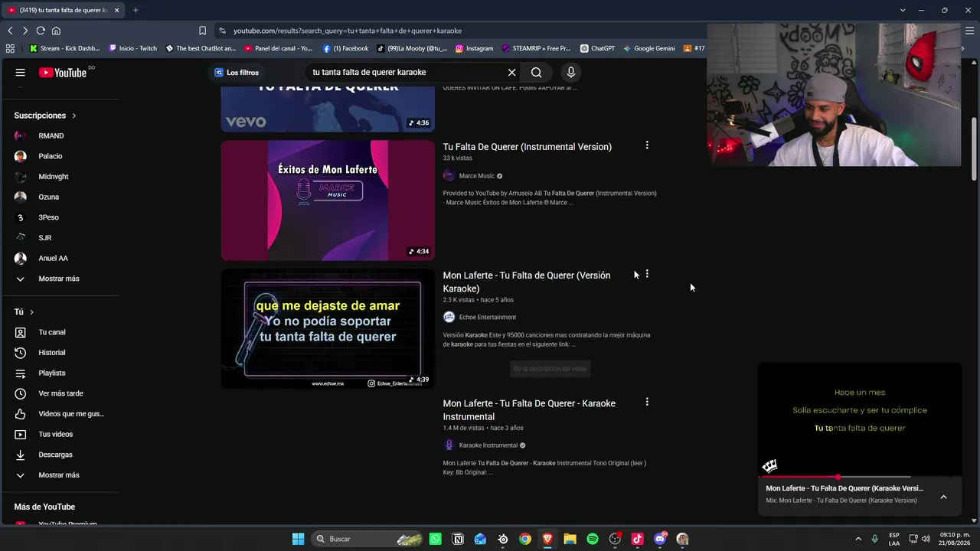Screen dimensions: 980x551
Task: Open the Vevo video thumbnail at top
Action: click(x=328, y=109)
